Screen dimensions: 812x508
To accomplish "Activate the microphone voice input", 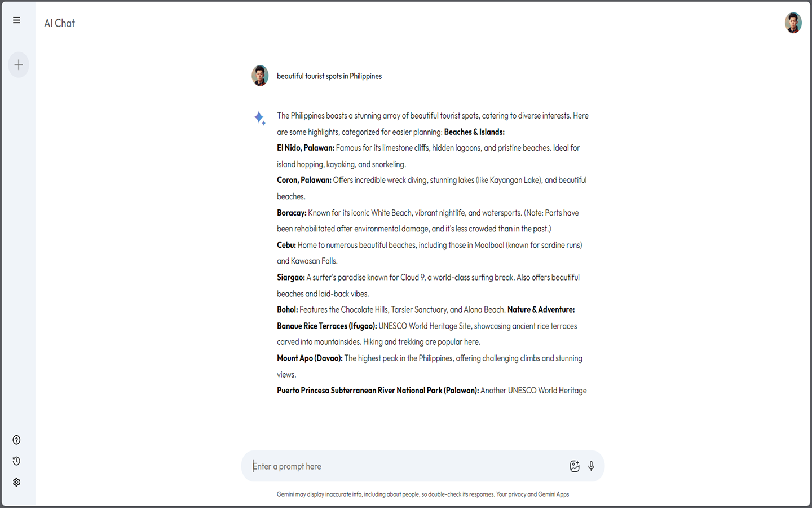I will pyautogui.click(x=591, y=466).
